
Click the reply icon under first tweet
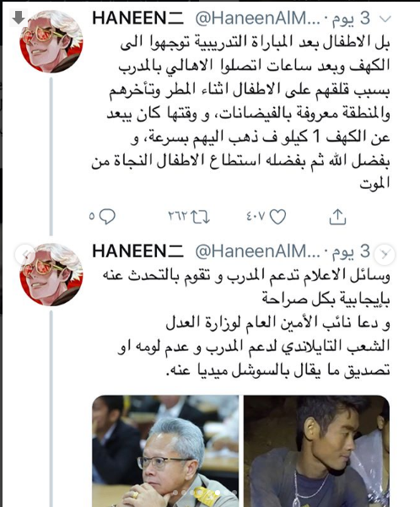coord(107,216)
